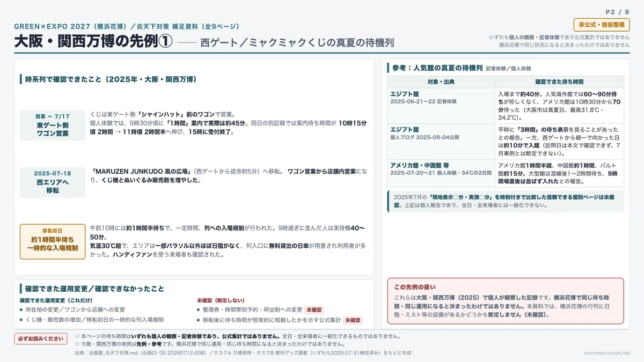Click the first footer disclaimer line

point(237,336)
